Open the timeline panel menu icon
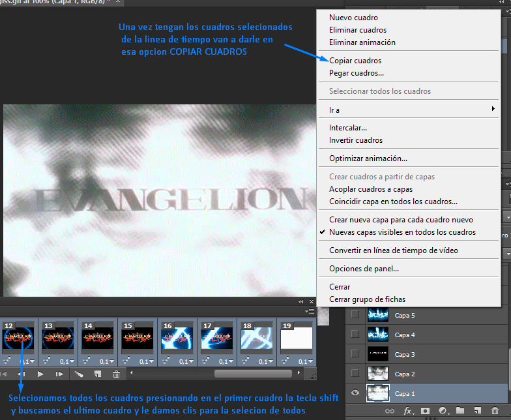Viewport: 511px width, 420px height. coord(310,312)
